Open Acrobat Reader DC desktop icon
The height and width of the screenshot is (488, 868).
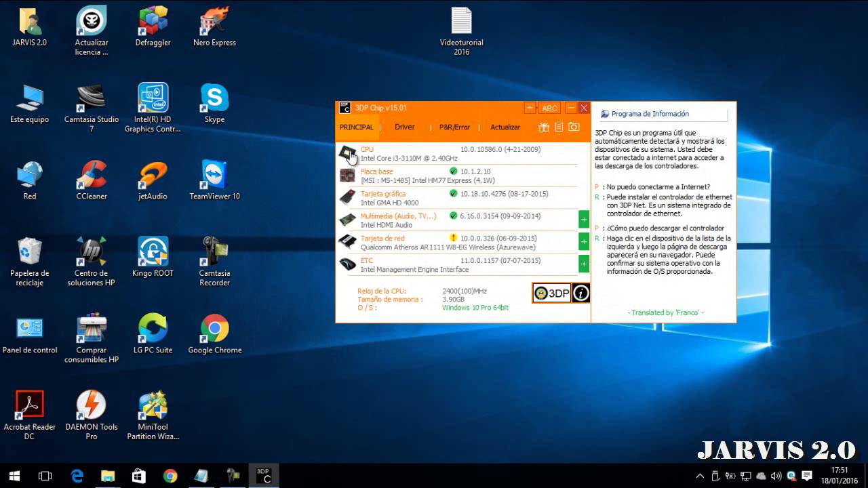point(30,415)
